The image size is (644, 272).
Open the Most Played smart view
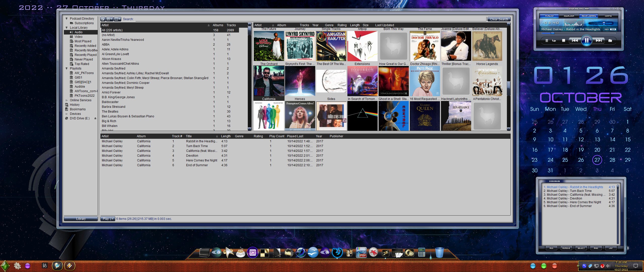[83, 41]
